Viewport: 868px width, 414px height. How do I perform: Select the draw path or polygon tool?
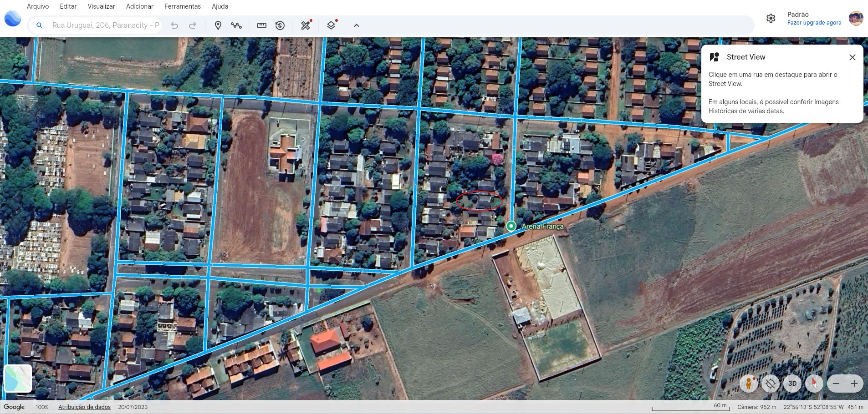point(236,25)
